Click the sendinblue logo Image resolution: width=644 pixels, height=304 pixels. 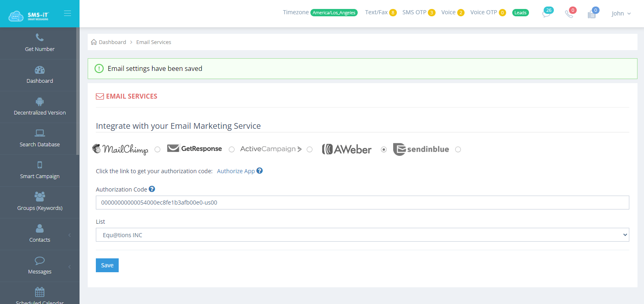coord(421,149)
